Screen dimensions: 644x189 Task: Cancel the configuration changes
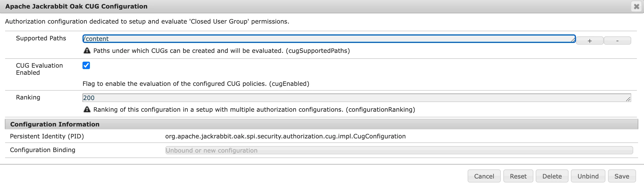click(x=484, y=176)
